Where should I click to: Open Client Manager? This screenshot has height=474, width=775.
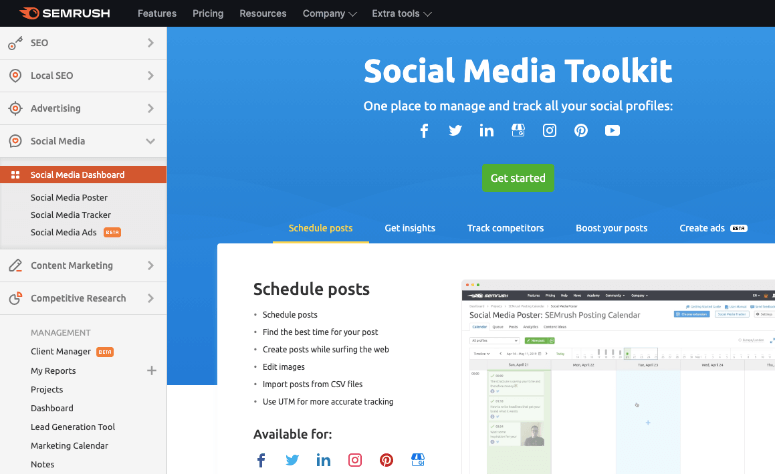[61, 351]
